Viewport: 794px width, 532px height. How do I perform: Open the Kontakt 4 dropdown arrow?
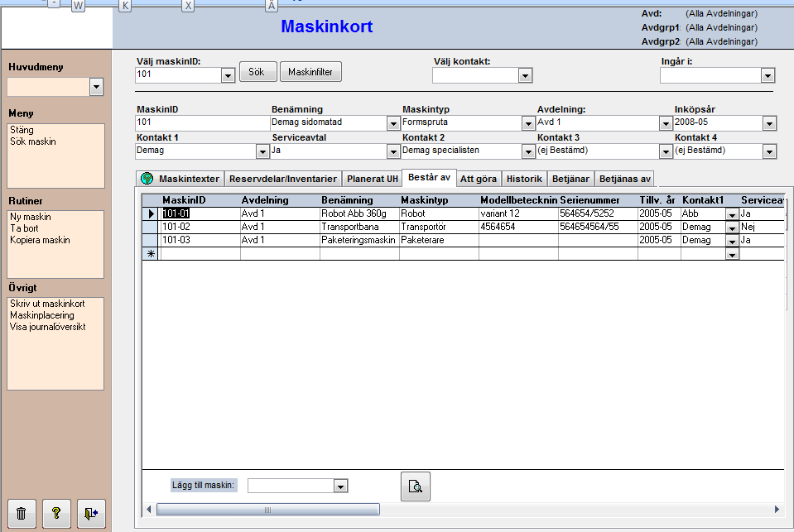coord(769,151)
